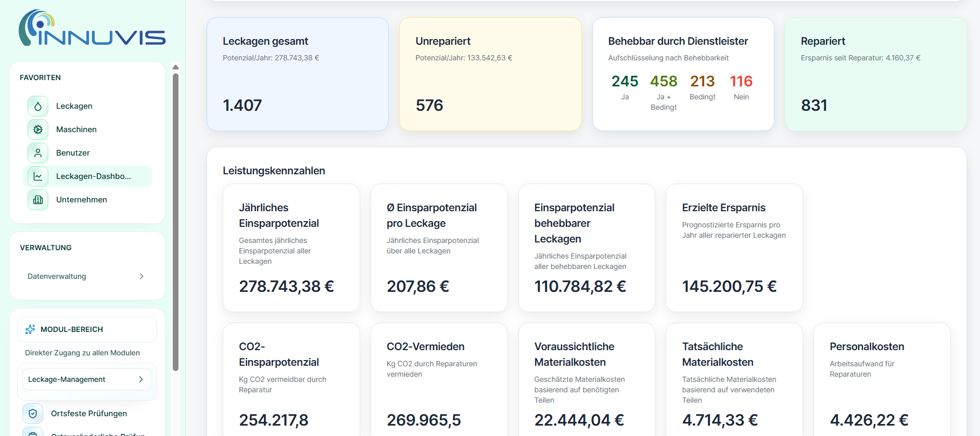
Task: Click the Leistungskennzahlen heading
Action: click(274, 171)
